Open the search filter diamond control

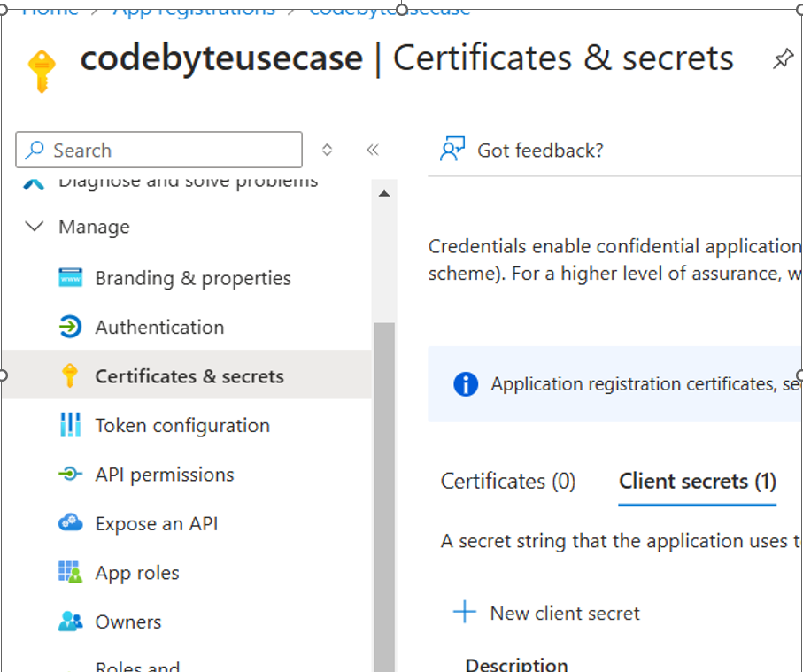pyautogui.click(x=327, y=149)
